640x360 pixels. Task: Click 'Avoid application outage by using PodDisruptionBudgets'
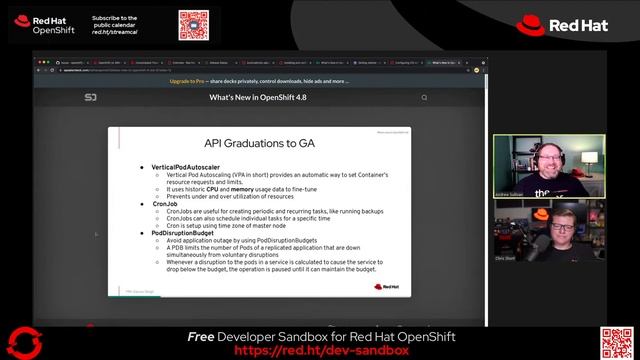(242, 240)
